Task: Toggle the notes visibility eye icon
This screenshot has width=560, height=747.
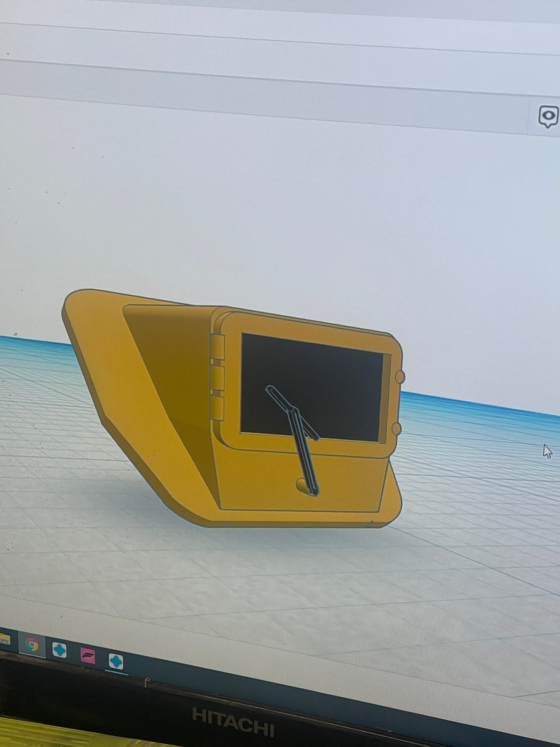Action: (548, 116)
